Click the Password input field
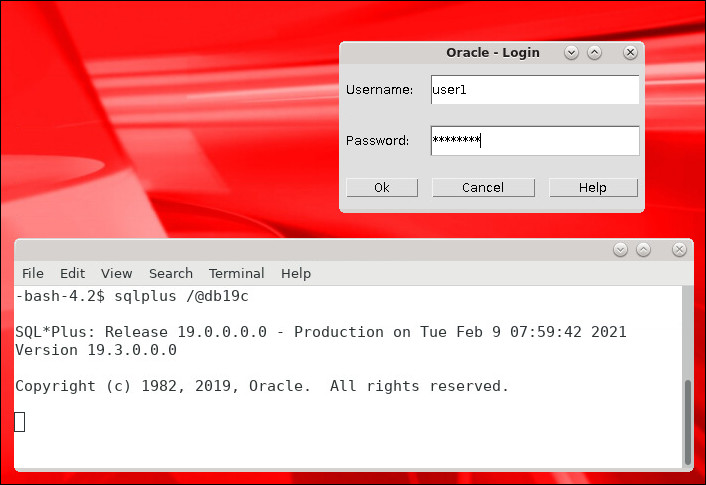Viewport: 706px width, 485px height. coord(535,141)
